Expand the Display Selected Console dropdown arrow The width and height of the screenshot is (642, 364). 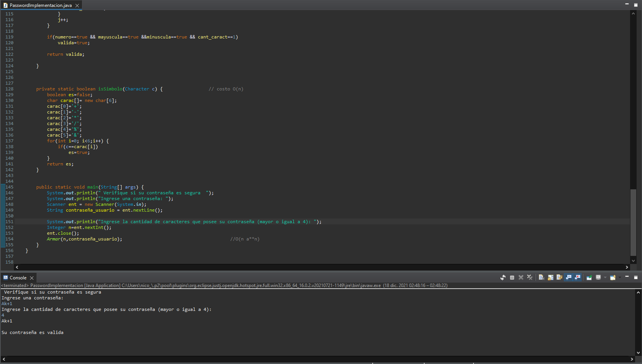[605, 277]
